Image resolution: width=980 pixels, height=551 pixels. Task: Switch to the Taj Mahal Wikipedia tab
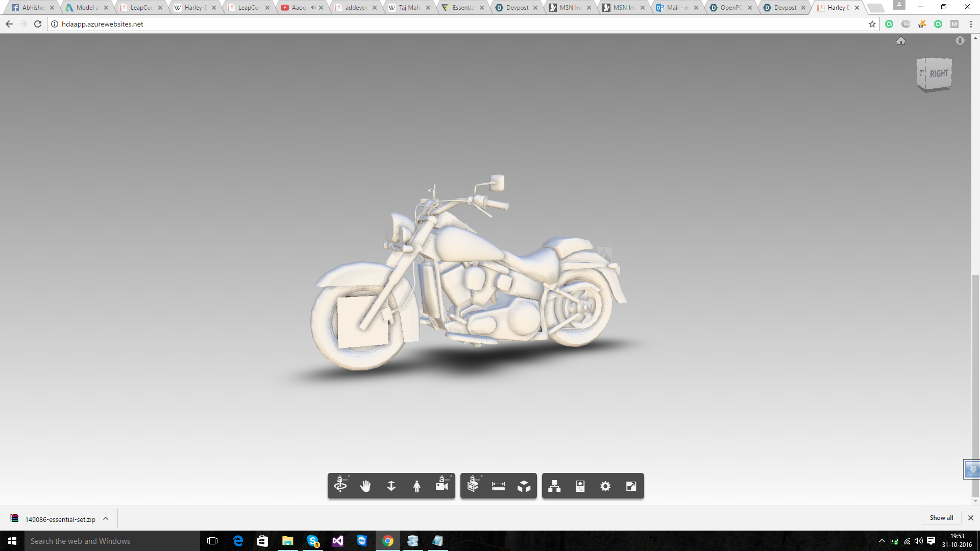(409, 8)
